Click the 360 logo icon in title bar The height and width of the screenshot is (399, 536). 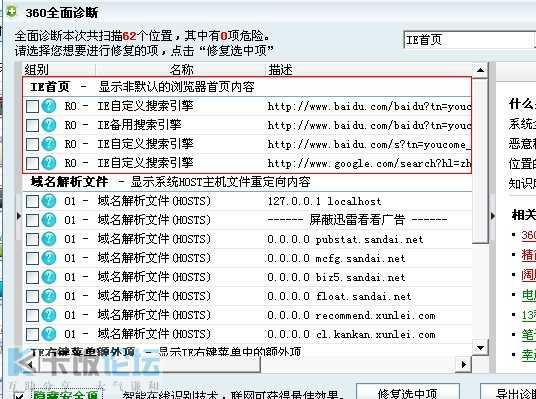11,12
